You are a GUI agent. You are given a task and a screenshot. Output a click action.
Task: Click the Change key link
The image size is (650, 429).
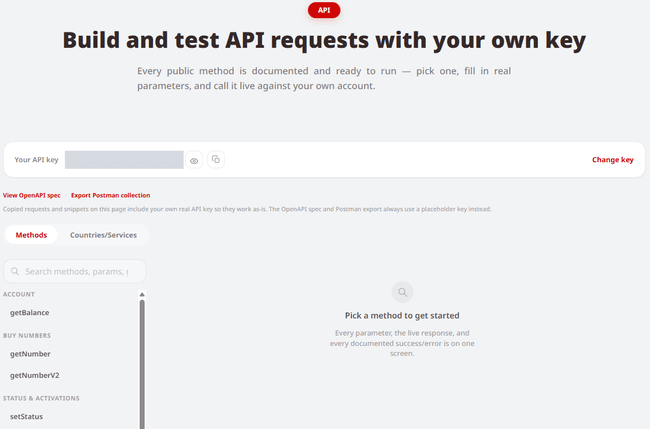tap(612, 160)
